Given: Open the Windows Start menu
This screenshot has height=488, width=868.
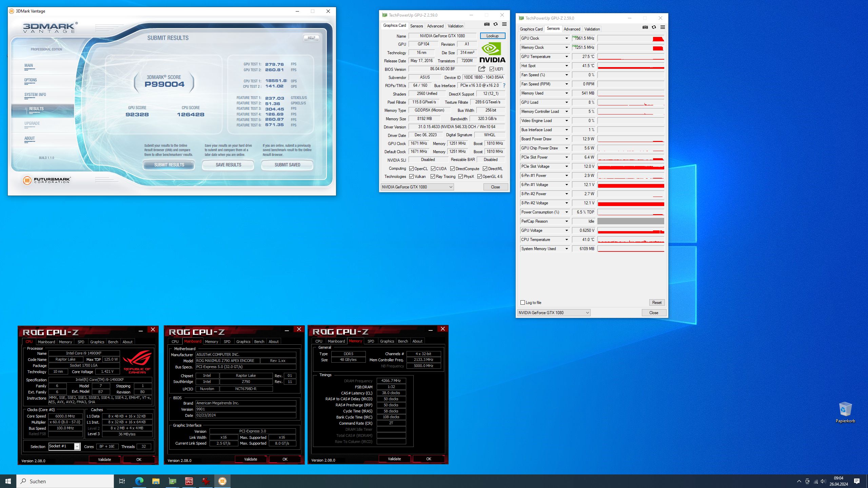Looking at the screenshot, I should point(8,481).
